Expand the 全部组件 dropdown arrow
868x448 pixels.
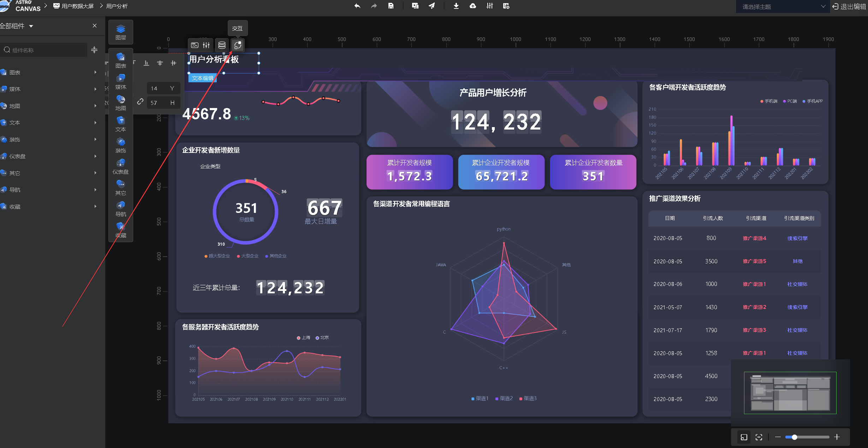[x=31, y=26]
